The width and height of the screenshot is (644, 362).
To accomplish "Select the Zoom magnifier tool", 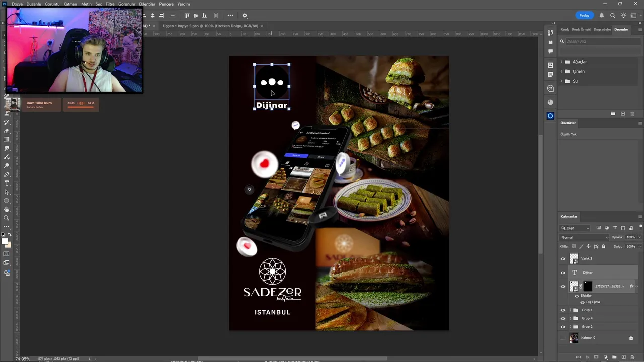I will point(7,218).
